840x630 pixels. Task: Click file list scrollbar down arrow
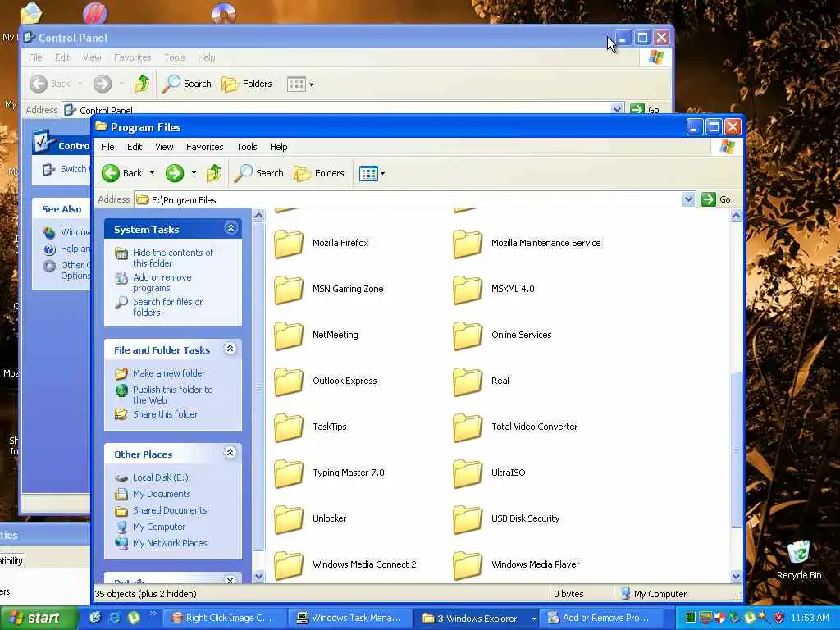point(736,577)
